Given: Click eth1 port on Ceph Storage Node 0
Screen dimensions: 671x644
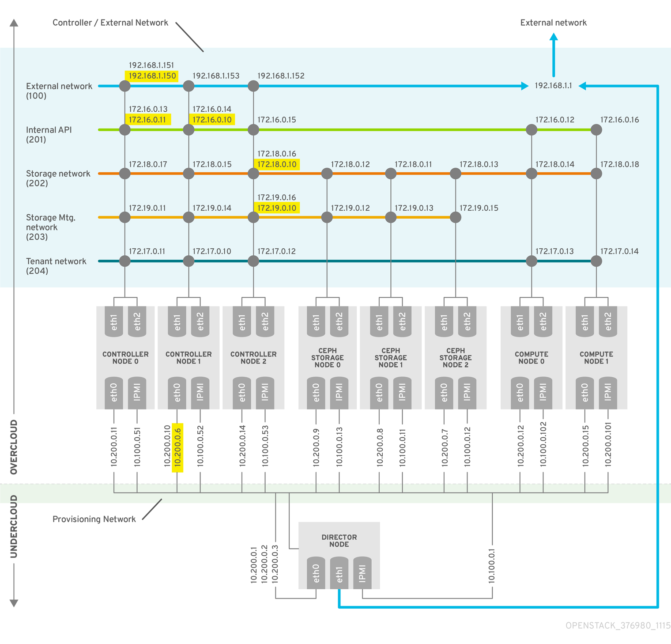Looking at the screenshot, I should click(x=316, y=322).
